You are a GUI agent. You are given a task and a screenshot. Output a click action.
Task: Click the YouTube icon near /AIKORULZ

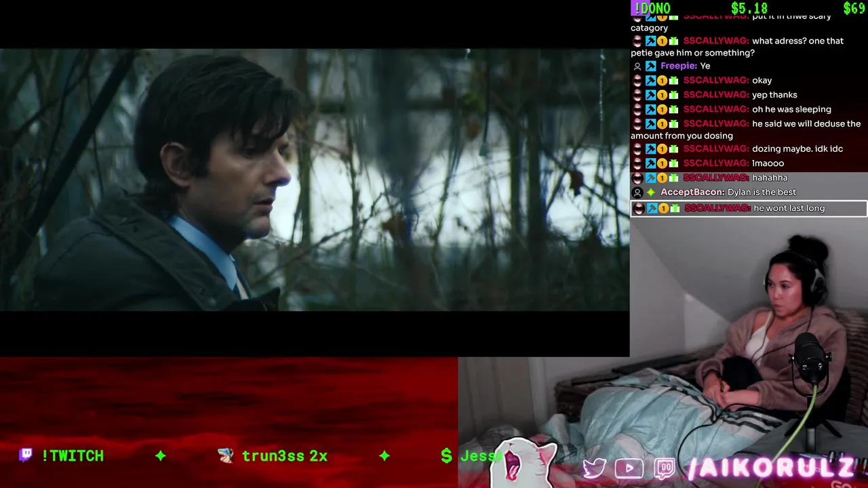(629, 468)
